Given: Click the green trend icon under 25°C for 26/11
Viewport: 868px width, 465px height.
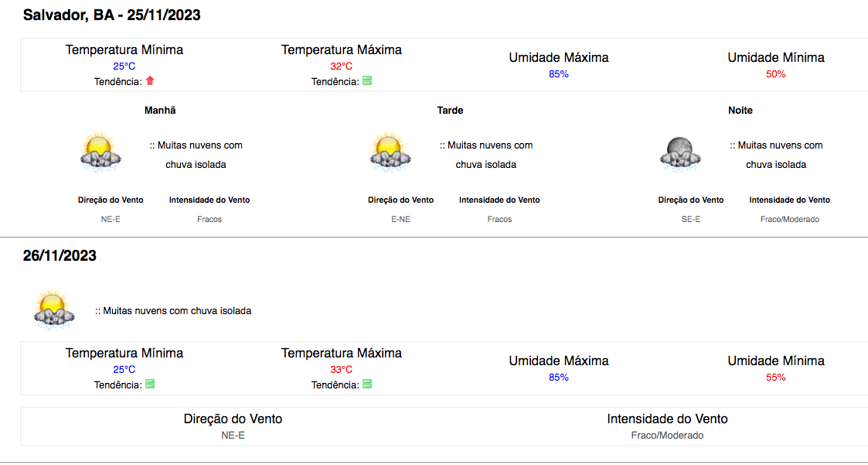Looking at the screenshot, I should 150,384.
